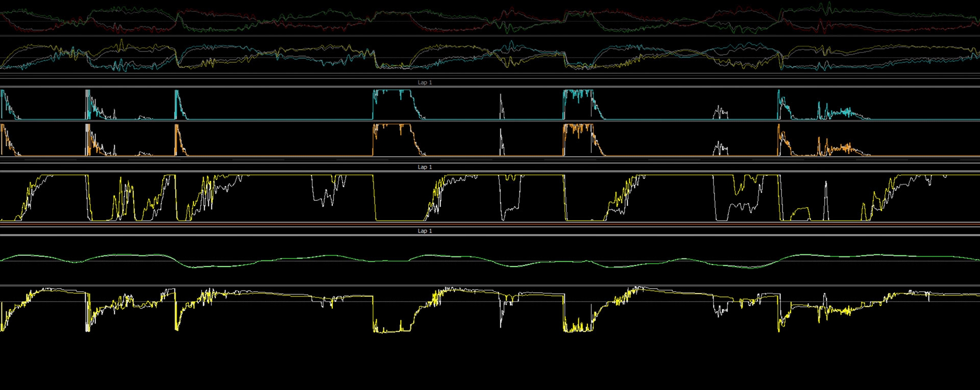
Task: Click the narrow white spike in the yellow throttle chart
Action: (x=826, y=199)
